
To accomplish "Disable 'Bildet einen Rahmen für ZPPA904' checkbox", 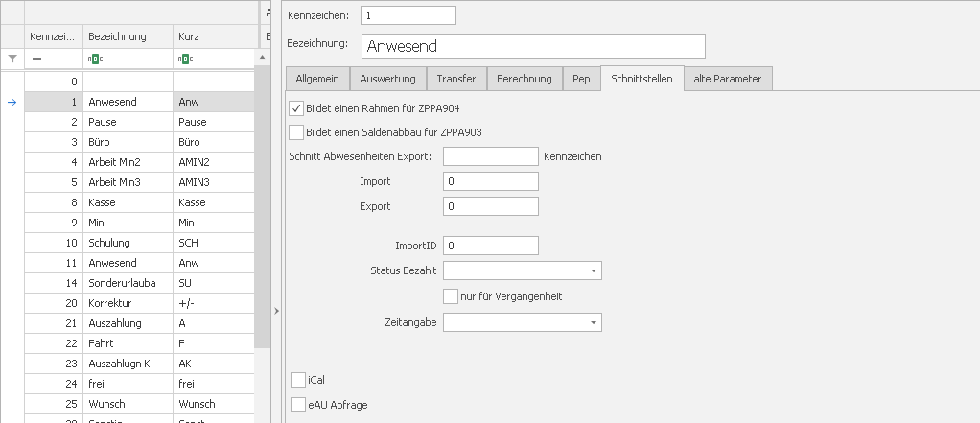I will tap(296, 108).
